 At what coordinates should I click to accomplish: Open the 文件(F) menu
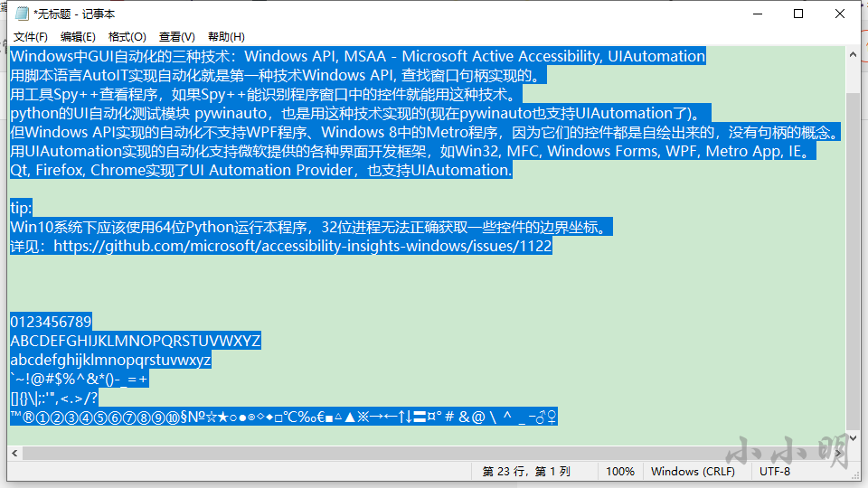click(31, 36)
